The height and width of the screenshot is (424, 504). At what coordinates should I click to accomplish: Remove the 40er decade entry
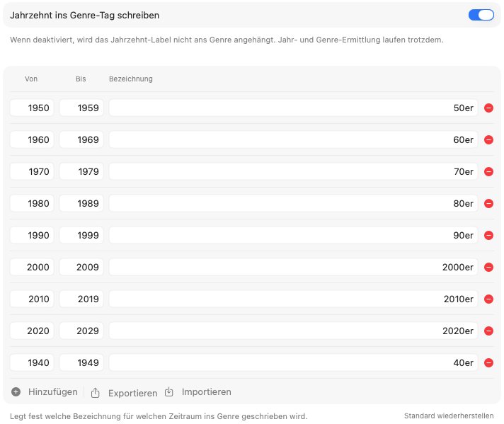(x=488, y=362)
